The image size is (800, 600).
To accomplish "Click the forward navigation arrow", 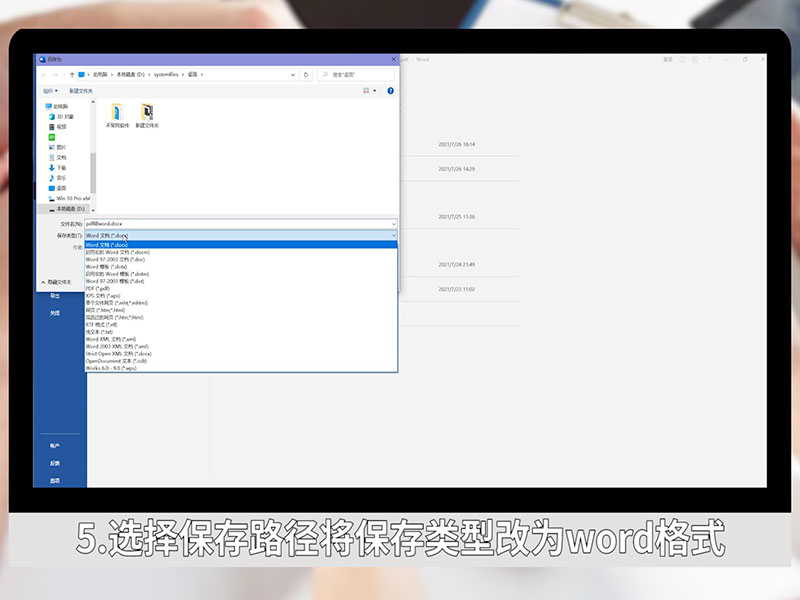I will 55,74.
